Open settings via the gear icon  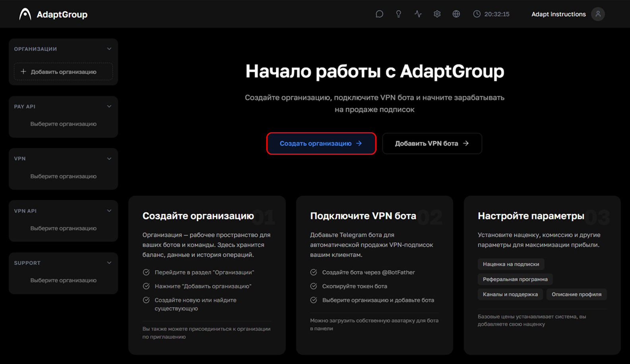[x=437, y=14]
